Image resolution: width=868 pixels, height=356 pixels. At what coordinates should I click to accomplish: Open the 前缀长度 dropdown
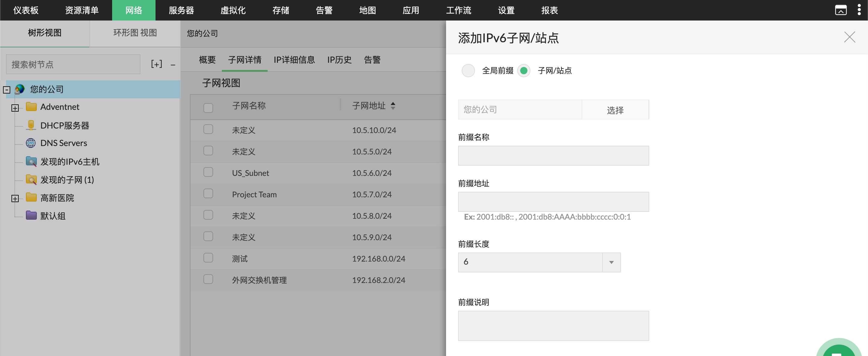tap(539, 262)
